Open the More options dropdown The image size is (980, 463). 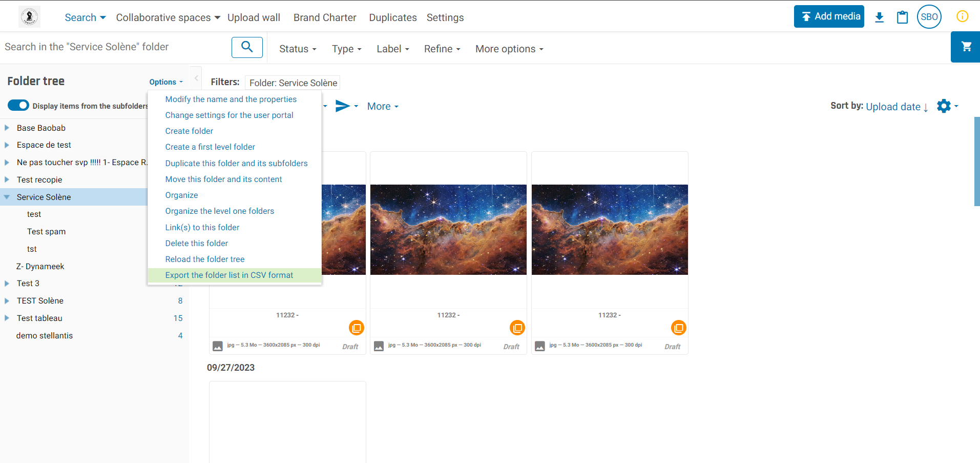tap(509, 49)
